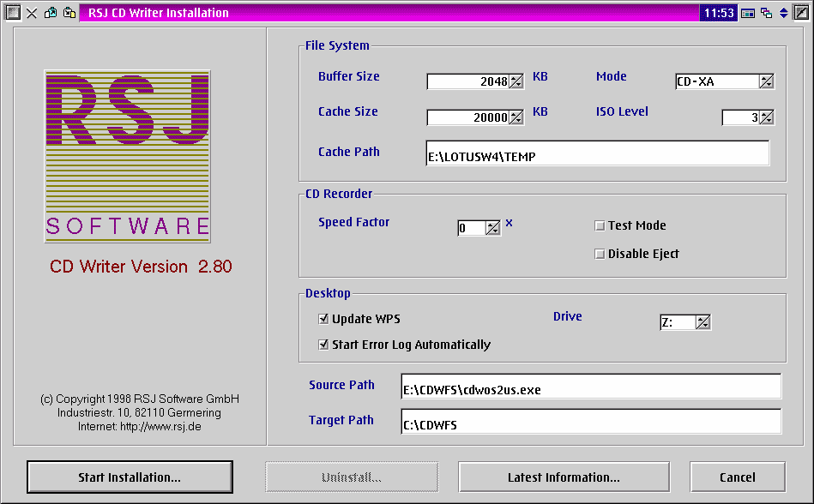Click the Source Path input field

tap(591, 387)
